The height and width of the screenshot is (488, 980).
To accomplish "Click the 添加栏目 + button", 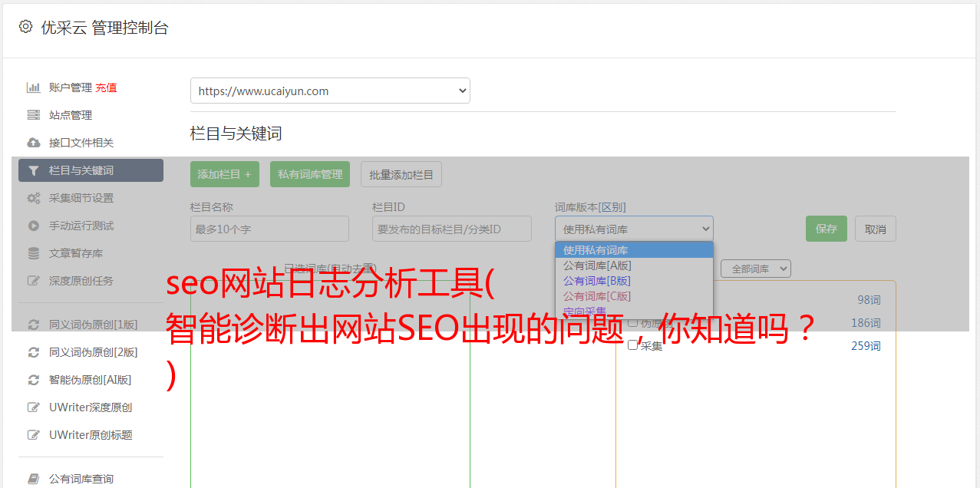I will [225, 174].
